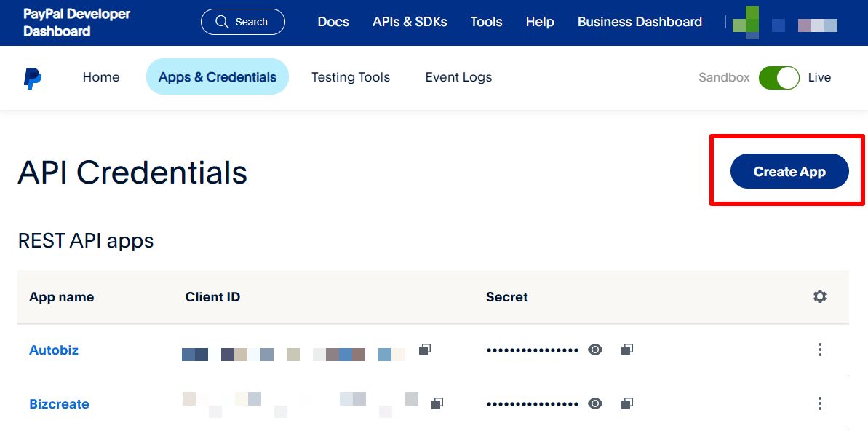The height and width of the screenshot is (434, 868).
Task: Click the Live label
Action: tap(819, 78)
